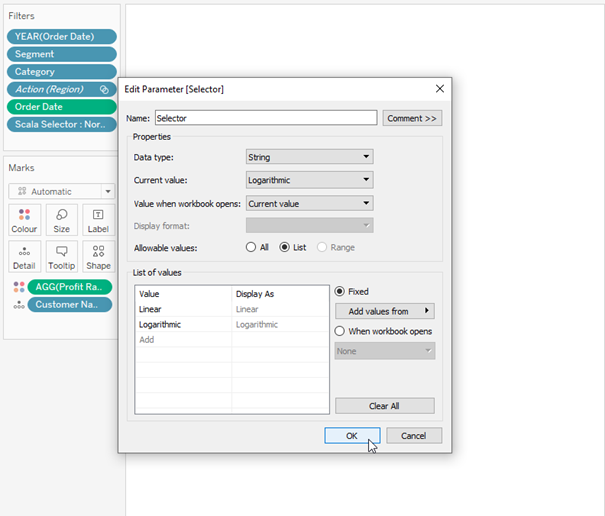The width and height of the screenshot is (605, 516).
Task: Select the YEAR(Order Date) filter pill
Action: pyautogui.click(x=62, y=37)
